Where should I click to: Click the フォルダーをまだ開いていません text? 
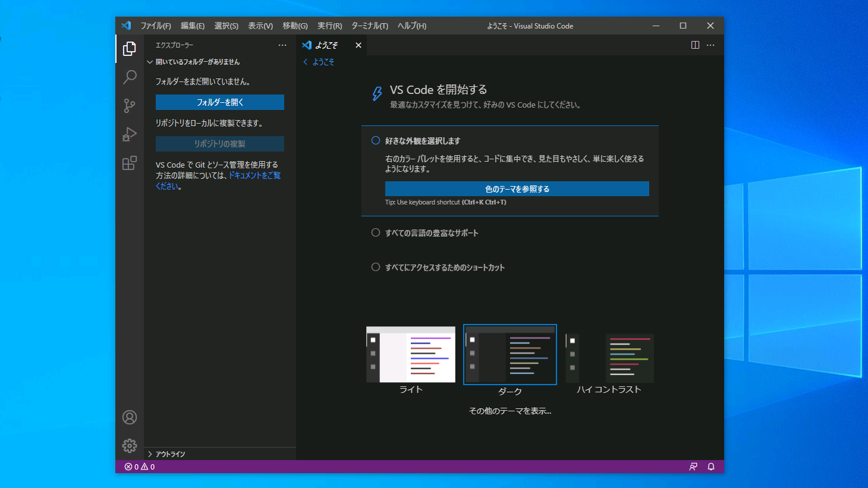(x=203, y=81)
